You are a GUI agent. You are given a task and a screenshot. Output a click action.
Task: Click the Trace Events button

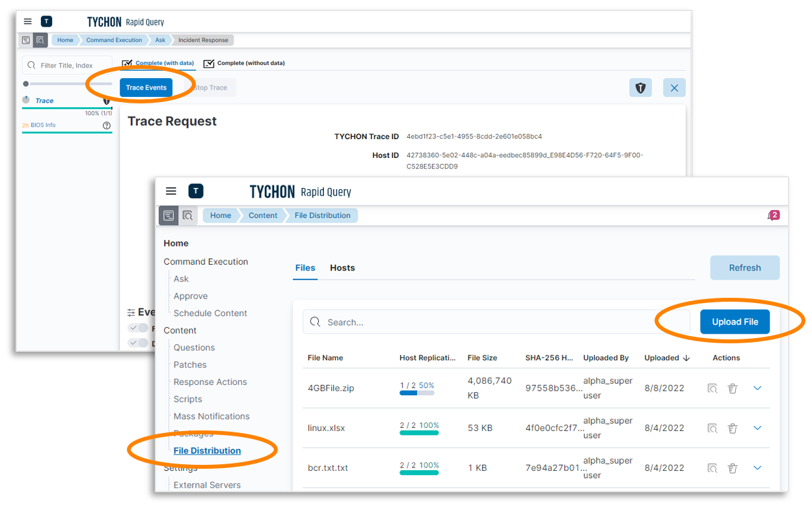click(x=146, y=88)
